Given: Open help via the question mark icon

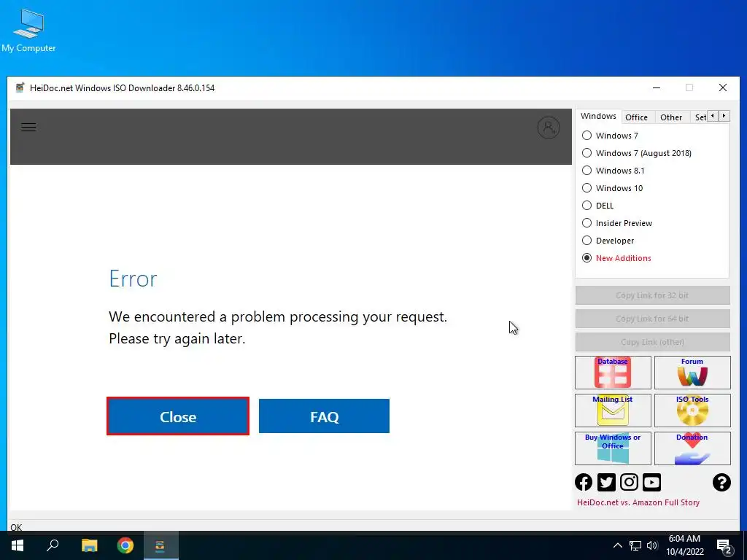Looking at the screenshot, I should click(x=721, y=482).
